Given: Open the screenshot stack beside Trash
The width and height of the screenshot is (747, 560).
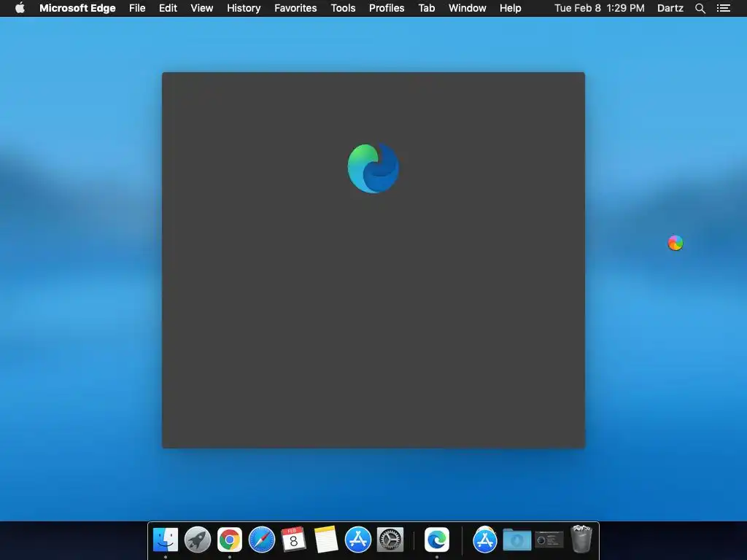Looking at the screenshot, I should point(549,540).
